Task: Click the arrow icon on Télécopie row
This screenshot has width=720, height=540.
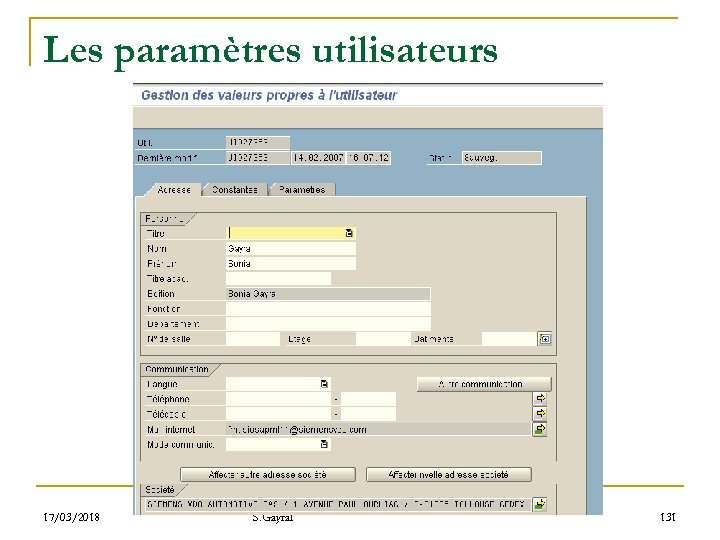Action: coord(540,414)
